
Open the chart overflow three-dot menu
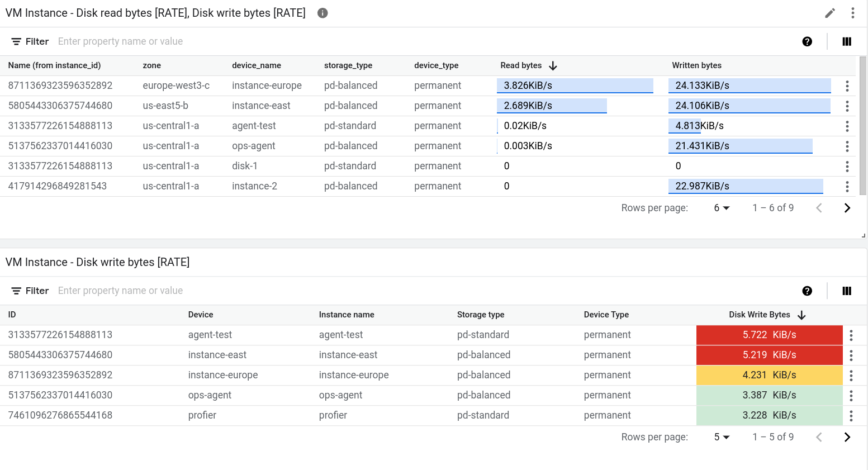pyautogui.click(x=852, y=13)
